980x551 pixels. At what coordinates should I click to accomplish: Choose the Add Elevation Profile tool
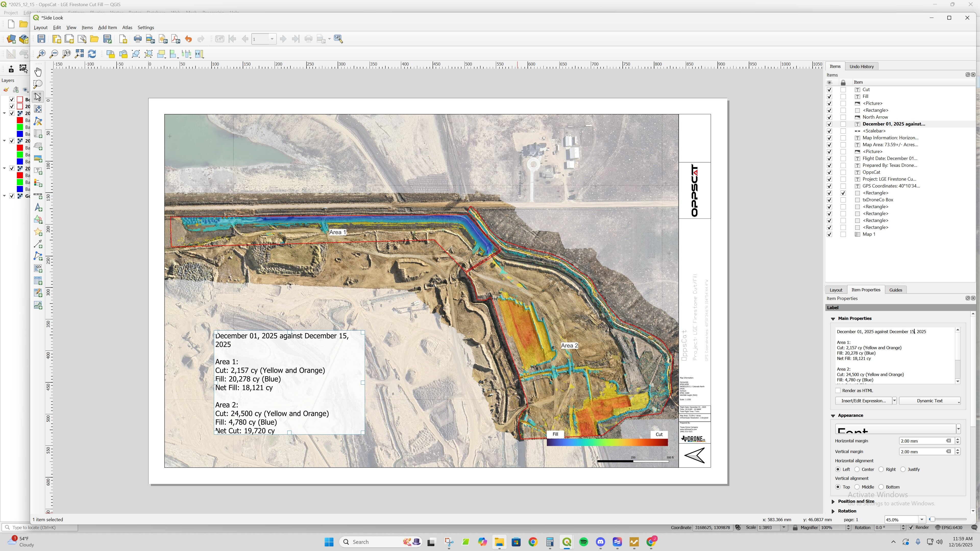[x=38, y=305]
